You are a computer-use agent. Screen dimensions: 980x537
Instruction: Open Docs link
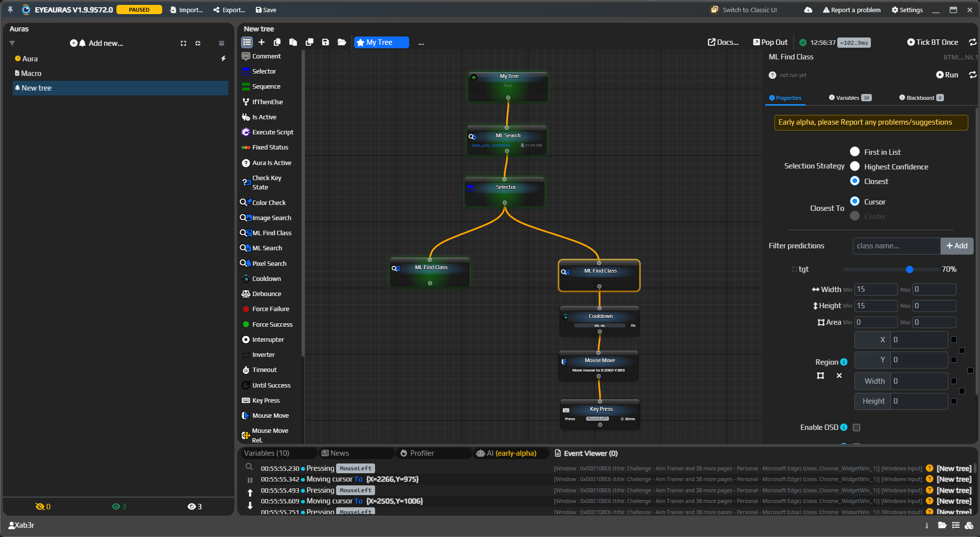(723, 42)
